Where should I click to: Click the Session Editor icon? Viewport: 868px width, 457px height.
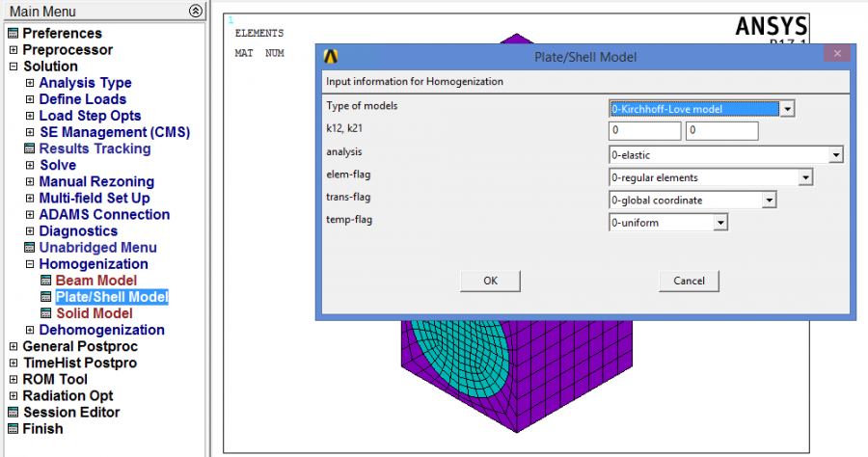pos(14,413)
